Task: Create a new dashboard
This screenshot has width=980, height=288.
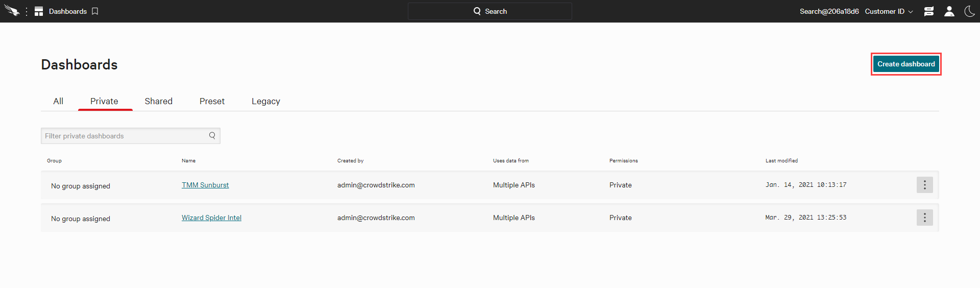Action: (906, 64)
